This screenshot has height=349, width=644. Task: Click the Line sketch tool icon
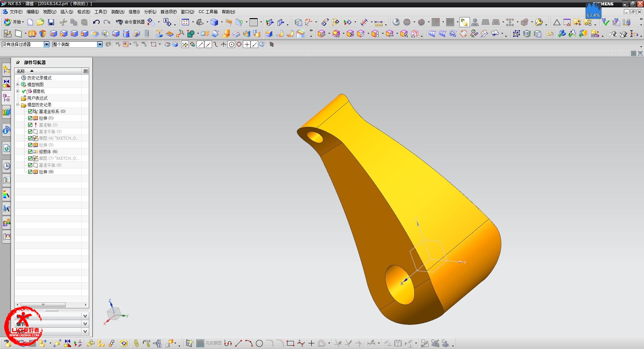click(x=238, y=343)
